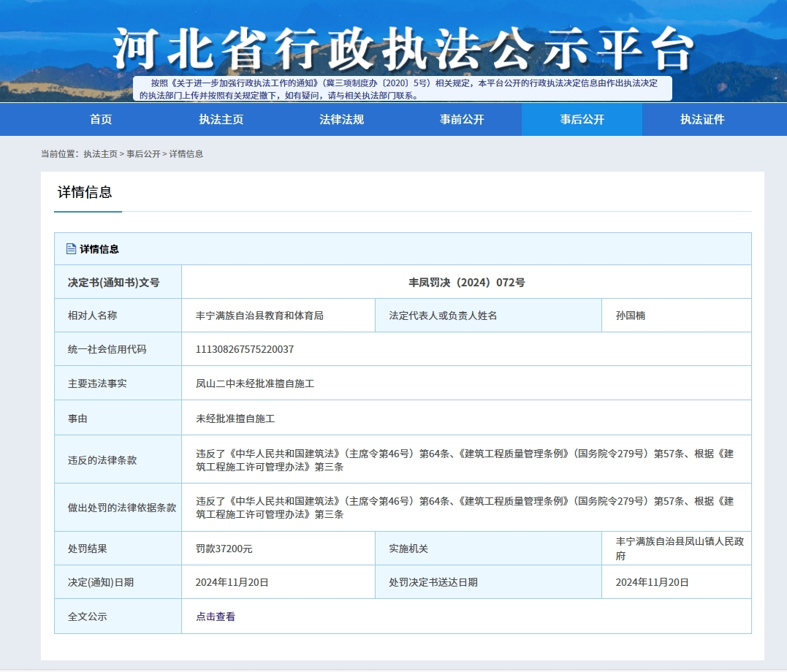The width and height of the screenshot is (787, 672).
Task: Switch to the 事后公开 tab
Action: [582, 120]
